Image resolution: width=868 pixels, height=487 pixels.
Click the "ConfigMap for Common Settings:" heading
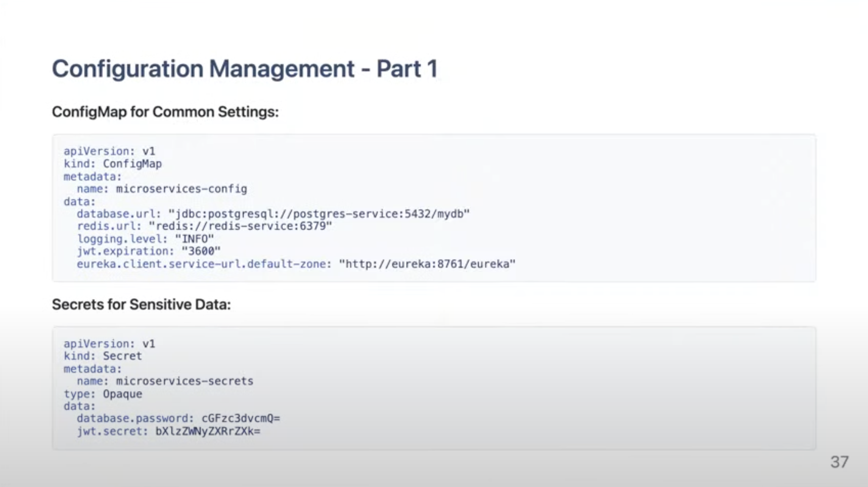[x=165, y=112]
